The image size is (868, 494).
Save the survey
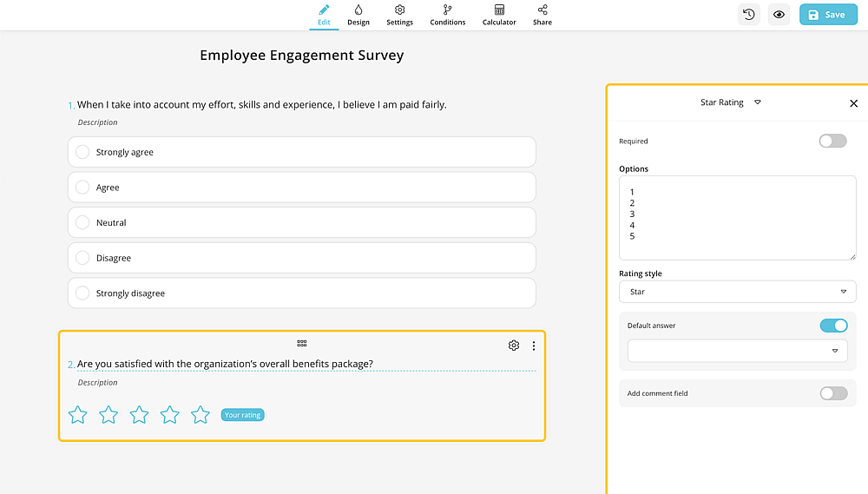tap(828, 15)
